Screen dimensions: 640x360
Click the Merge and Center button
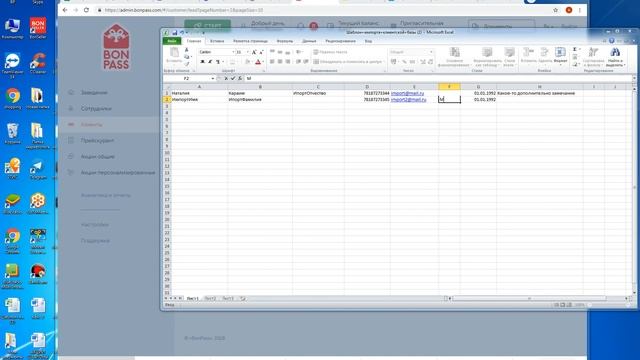[348, 62]
